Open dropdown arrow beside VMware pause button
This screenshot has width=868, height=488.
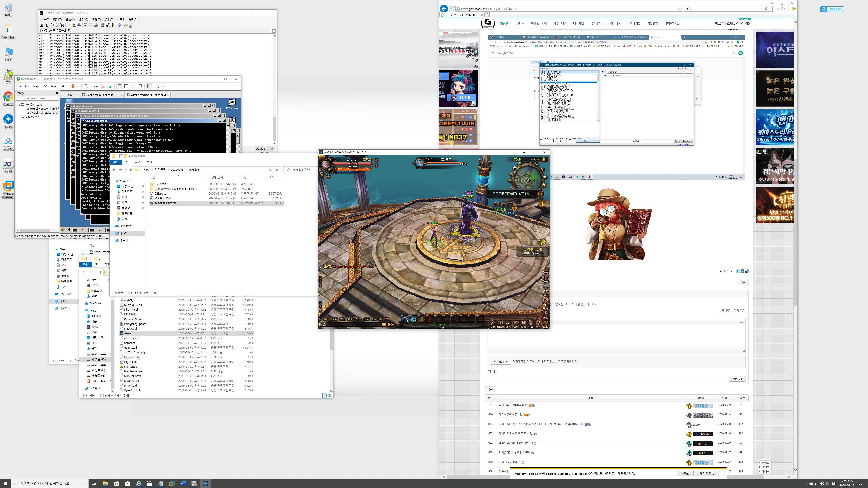pyautogui.click(x=78, y=86)
